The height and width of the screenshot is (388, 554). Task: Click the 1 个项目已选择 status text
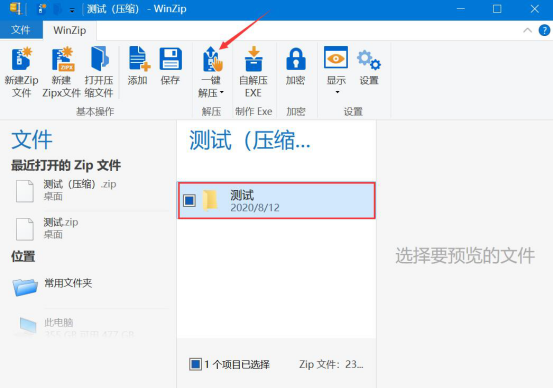pos(237,364)
